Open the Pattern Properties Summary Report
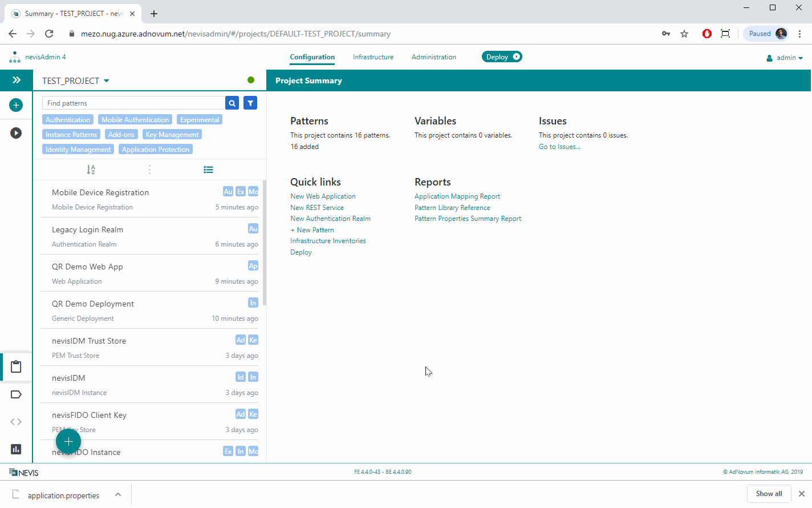This screenshot has height=508, width=812. point(468,219)
